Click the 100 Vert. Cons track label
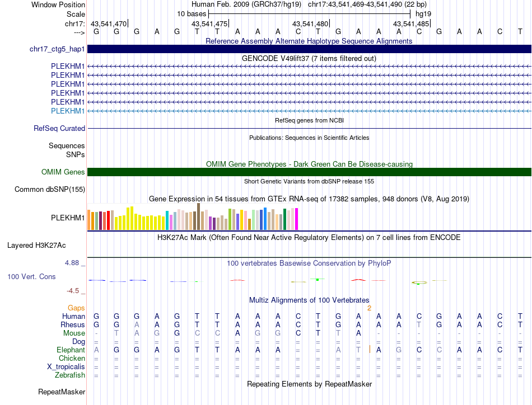Screen dimensions: 532x405 coord(31,276)
